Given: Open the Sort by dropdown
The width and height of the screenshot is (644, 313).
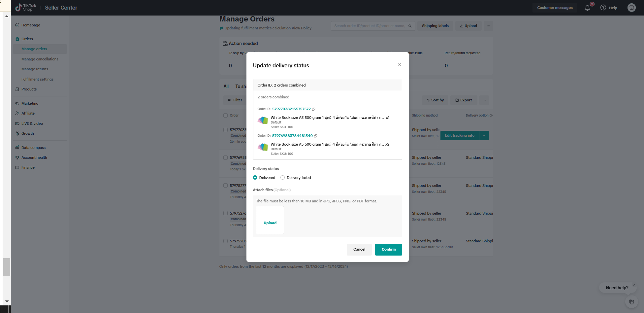Looking at the screenshot, I should tap(435, 100).
